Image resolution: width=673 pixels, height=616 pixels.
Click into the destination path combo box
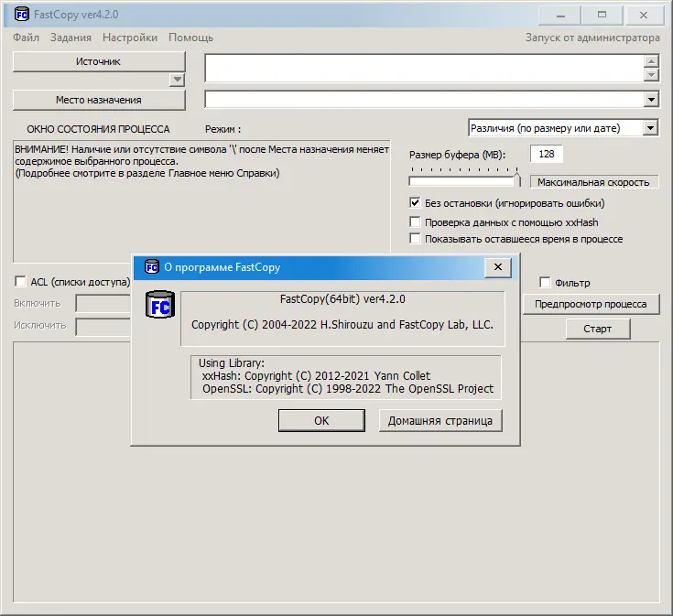tap(425, 100)
